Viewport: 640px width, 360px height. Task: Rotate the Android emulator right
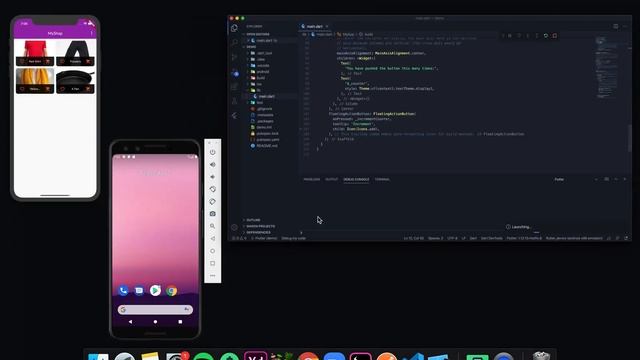pyautogui.click(x=213, y=202)
